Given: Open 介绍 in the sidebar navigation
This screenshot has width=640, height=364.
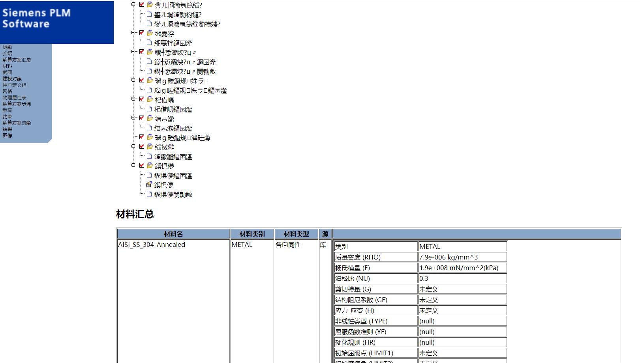Looking at the screenshot, I should point(8,54).
